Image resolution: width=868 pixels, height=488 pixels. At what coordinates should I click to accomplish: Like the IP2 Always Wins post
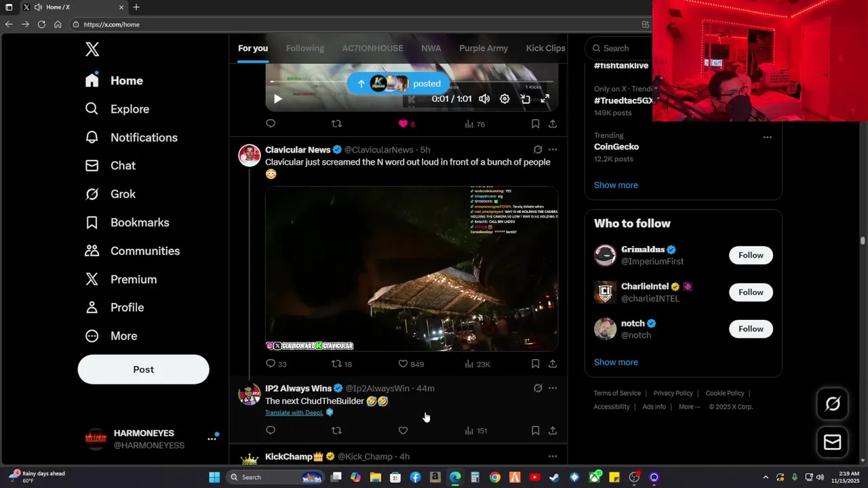[x=403, y=430]
